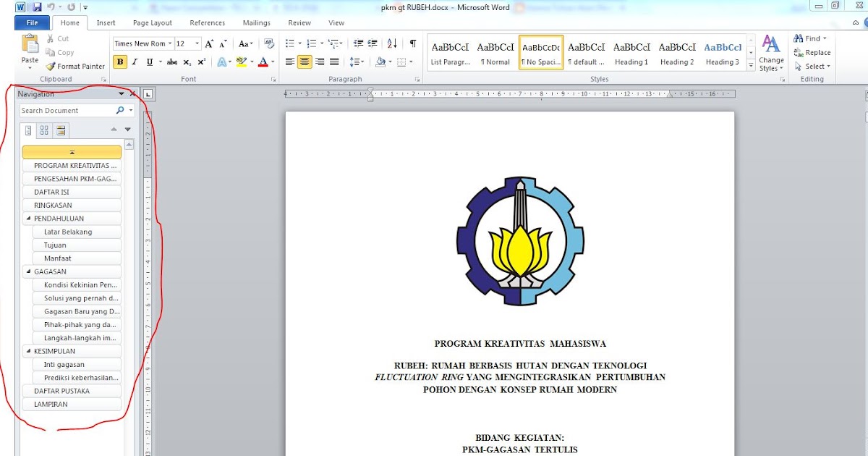Apply the Normal style
The height and width of the screenshot is (456, 868).
[495, 53]
